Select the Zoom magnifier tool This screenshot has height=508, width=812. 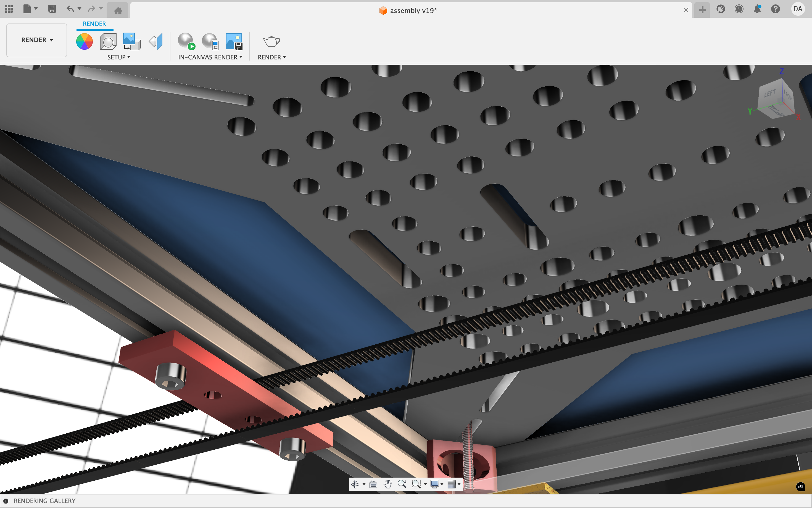(402, 484)
